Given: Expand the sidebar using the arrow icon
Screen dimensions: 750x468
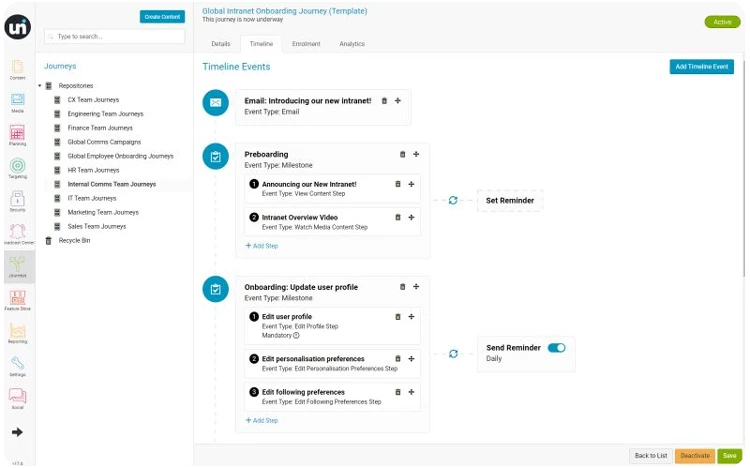Looking at the screenshot, I should click(x=17, y=432).
